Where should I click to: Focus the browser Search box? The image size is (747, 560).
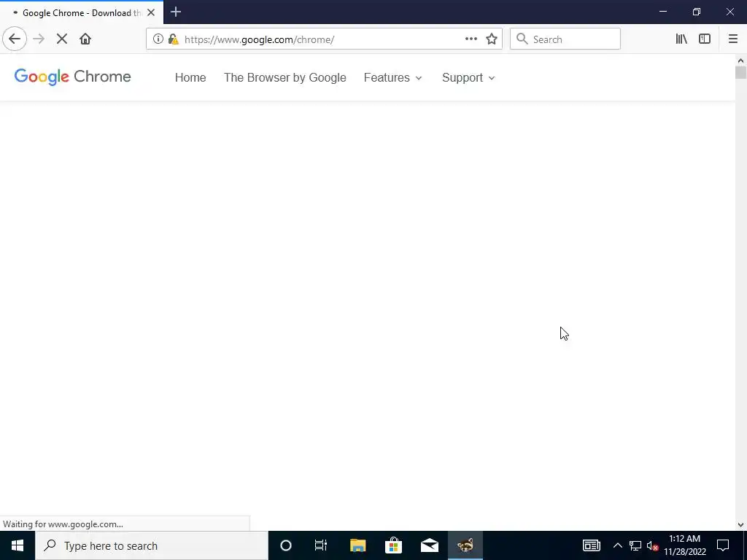click(x=565, y=39)
